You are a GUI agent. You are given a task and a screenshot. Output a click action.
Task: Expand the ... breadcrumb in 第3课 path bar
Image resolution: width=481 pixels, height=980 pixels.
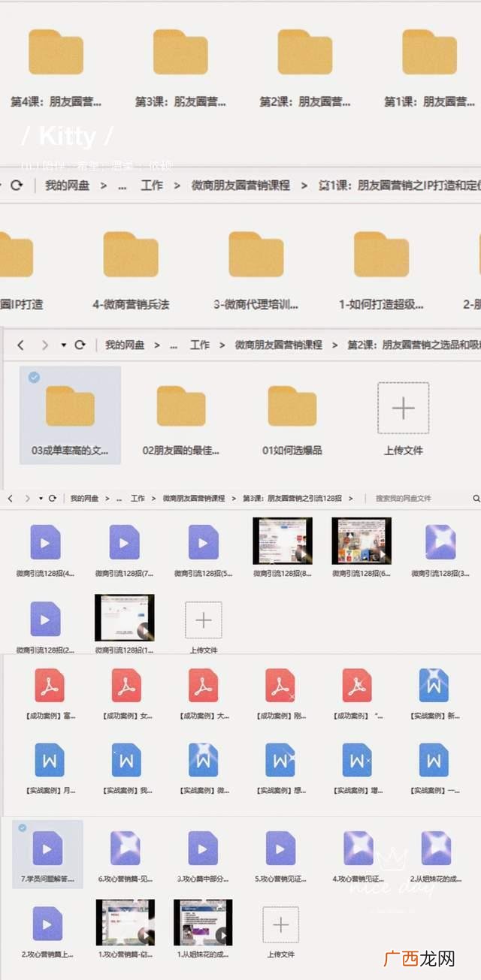(x=120, y=498)
